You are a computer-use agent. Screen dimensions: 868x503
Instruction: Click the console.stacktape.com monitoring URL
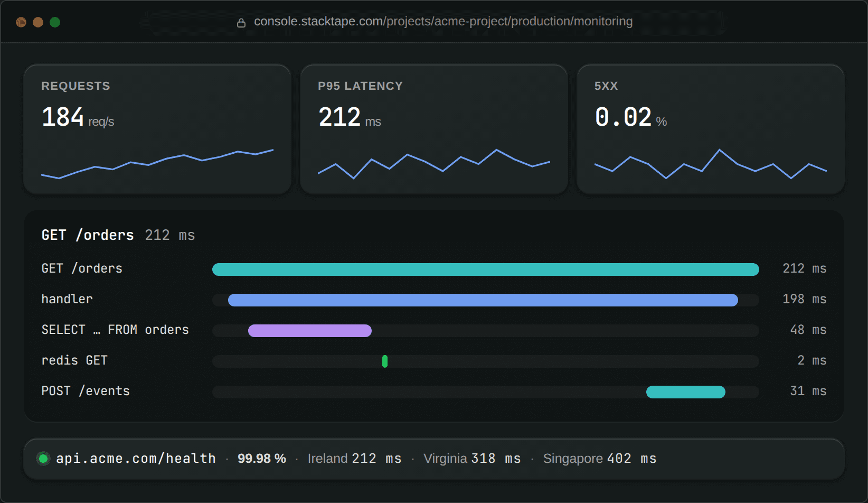tap(443, 22)
